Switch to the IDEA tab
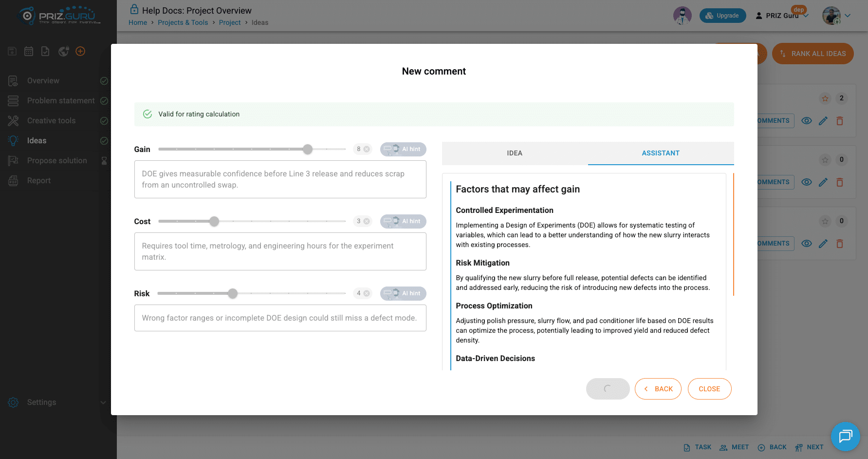The image size is (868, 459). coord(515,153)
